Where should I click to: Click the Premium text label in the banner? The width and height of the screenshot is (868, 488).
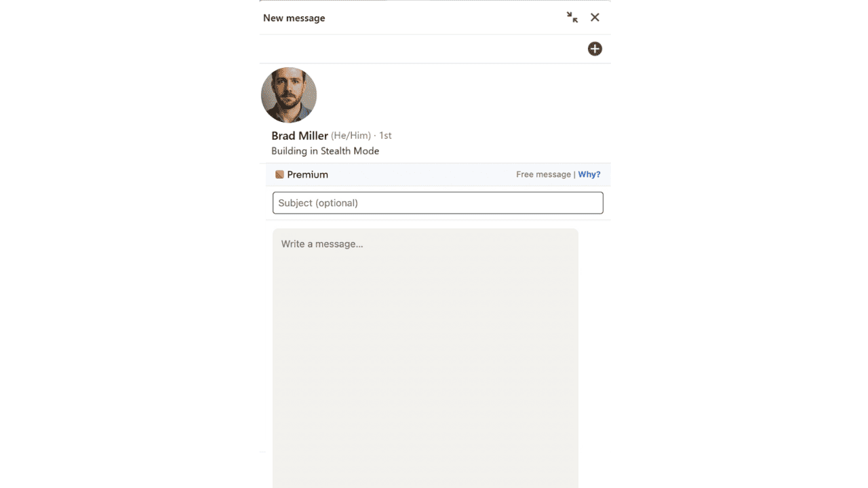pos(308,174)
